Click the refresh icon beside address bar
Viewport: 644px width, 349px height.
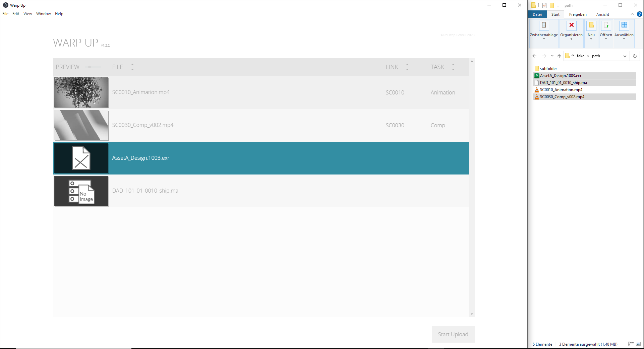[635, 56]
